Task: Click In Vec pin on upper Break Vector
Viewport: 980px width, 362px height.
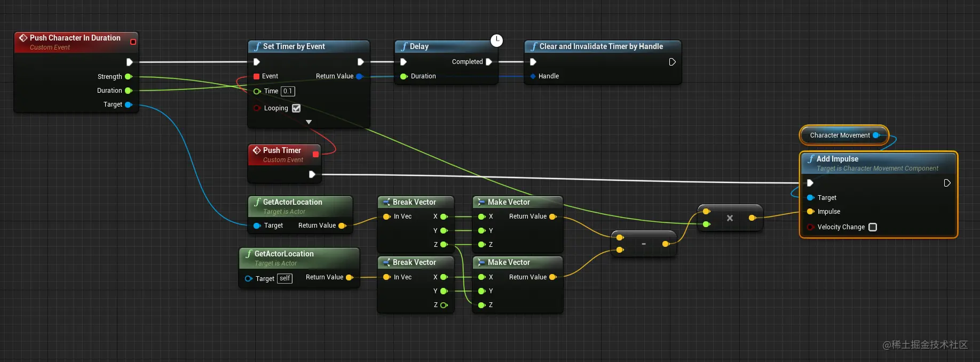Action: click(x=387, y=216)
